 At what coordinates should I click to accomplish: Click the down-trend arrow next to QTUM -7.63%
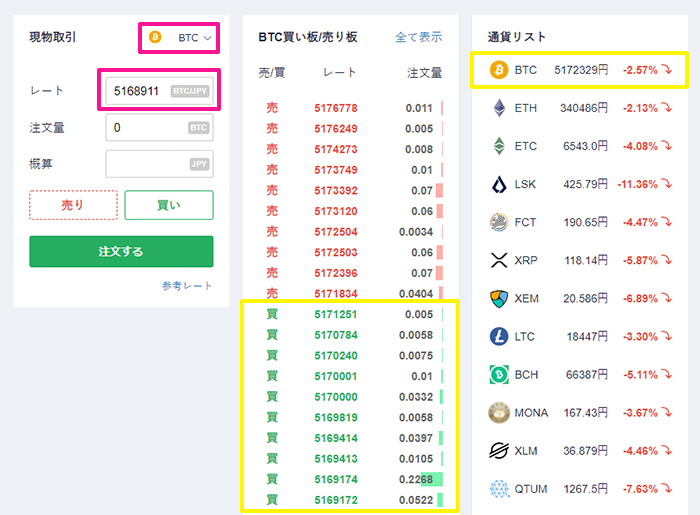pos(667,489)
